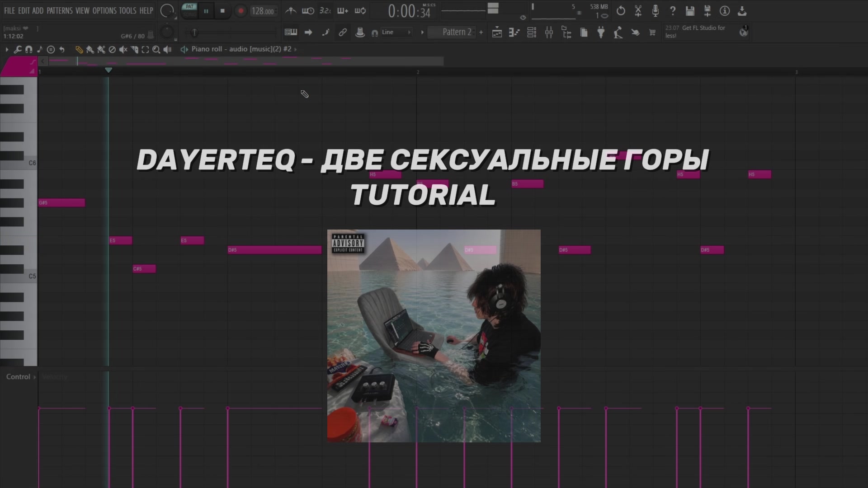This screenshot has height=488, width=868.
Task: Toggle wait for input before recording
Action: (308, 10)
